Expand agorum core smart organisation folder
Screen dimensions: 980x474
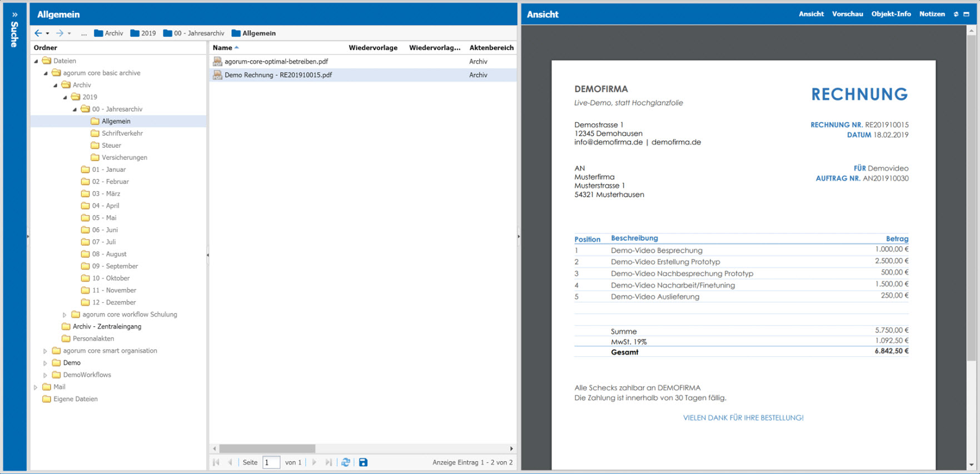point(46,351)
